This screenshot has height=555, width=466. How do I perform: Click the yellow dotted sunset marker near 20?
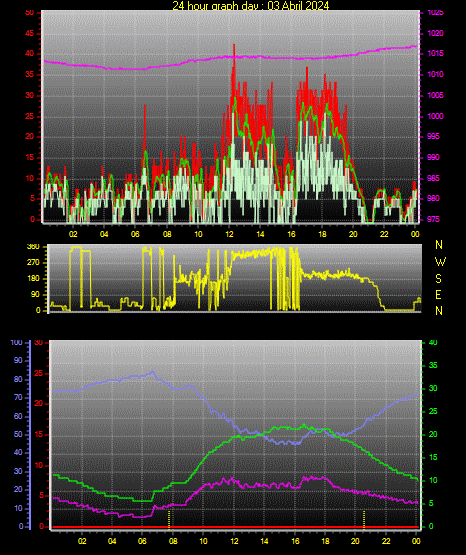(364, 519)
